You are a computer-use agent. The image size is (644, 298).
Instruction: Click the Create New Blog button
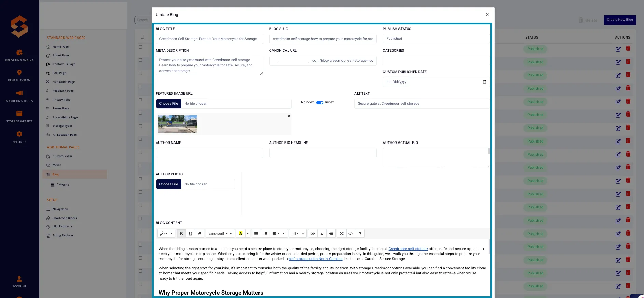pyautogui.click(x=620, y=20)
